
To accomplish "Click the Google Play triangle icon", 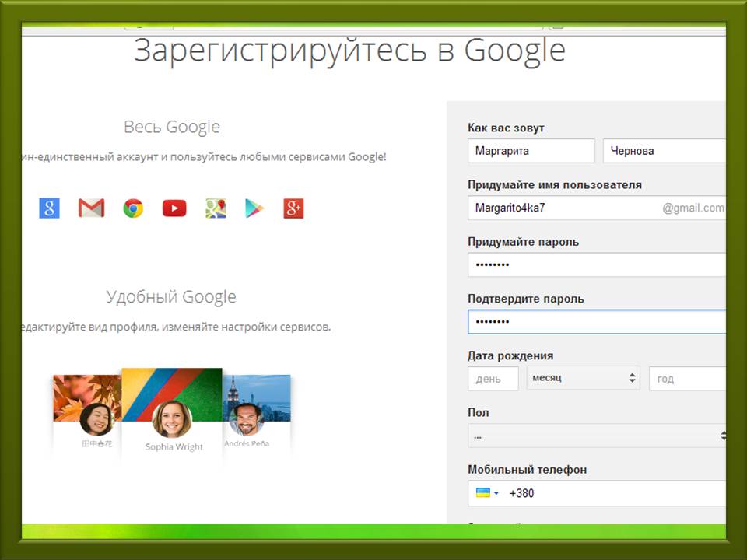I will click(254, 208).
